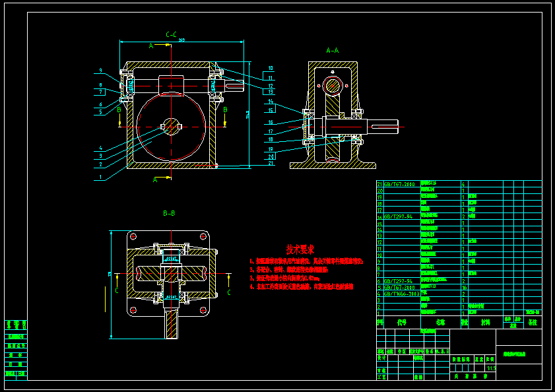Click GB/T297-94 in parts list row 16
Viewport: 555px width, 392px height.
click(x=398, y=216)
